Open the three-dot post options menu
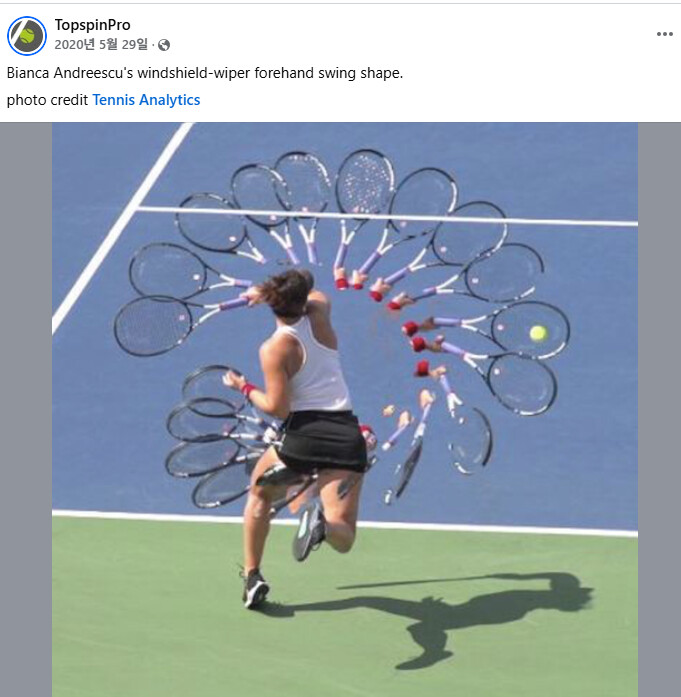The image size is (681, 697). pyautogui.click(x=665, y=34)
